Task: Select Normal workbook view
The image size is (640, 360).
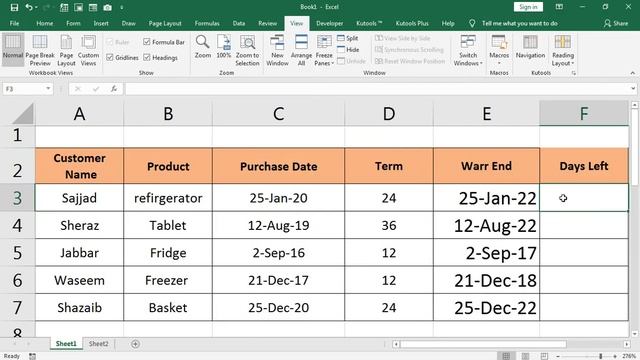Action: click(13, 50)
